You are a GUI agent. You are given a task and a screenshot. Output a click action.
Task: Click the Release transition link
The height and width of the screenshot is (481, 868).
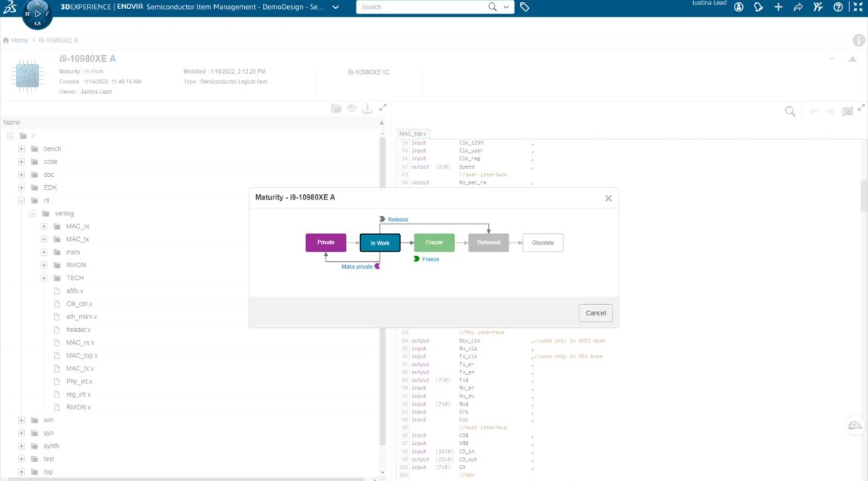click(x=397, y=220)
